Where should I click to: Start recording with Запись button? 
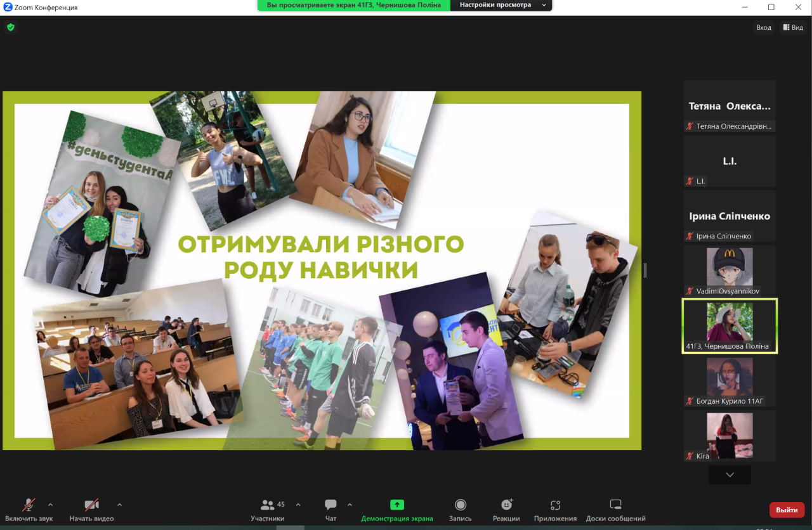(x=461, y=510)
